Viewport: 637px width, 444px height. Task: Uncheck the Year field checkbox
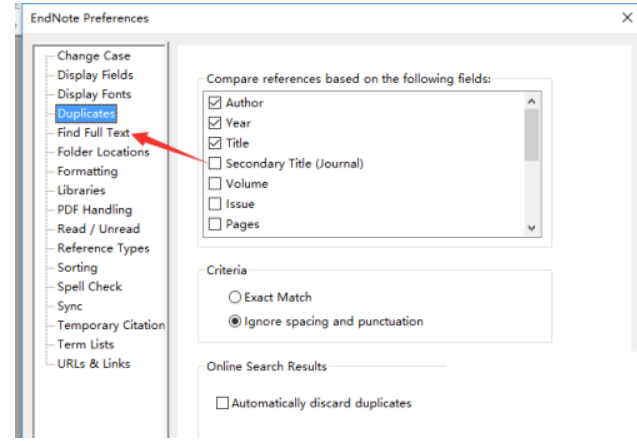click(215, 123)
